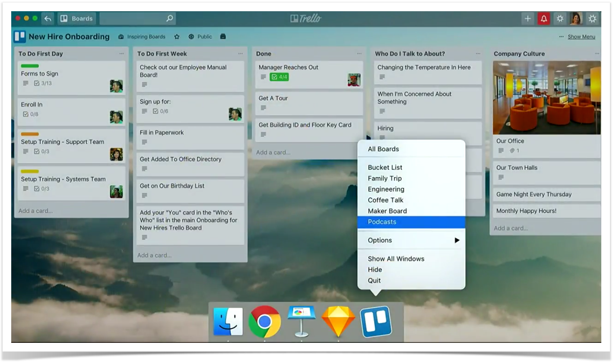Click the Show Menu link
The width and height of the screenshot is (616, 364).
[581, 37]
